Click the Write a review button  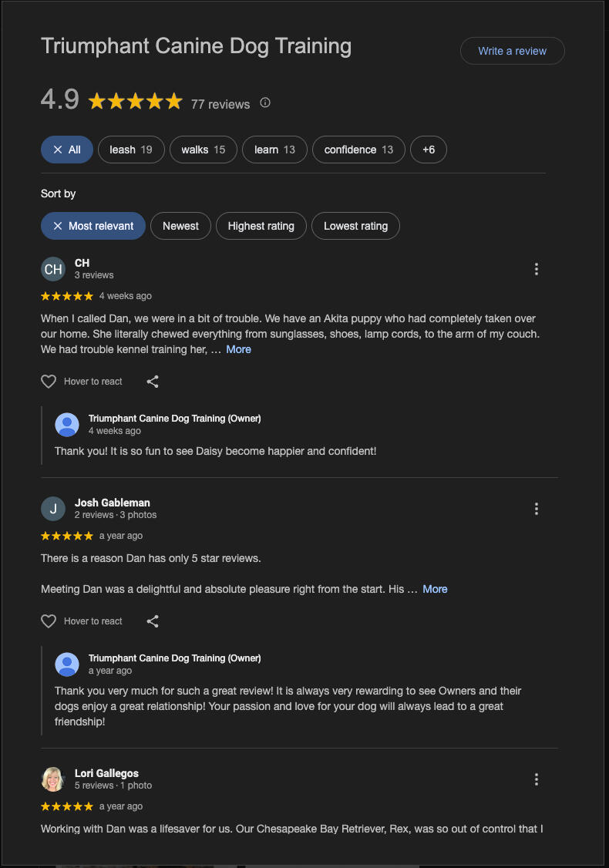click(512, 51)
